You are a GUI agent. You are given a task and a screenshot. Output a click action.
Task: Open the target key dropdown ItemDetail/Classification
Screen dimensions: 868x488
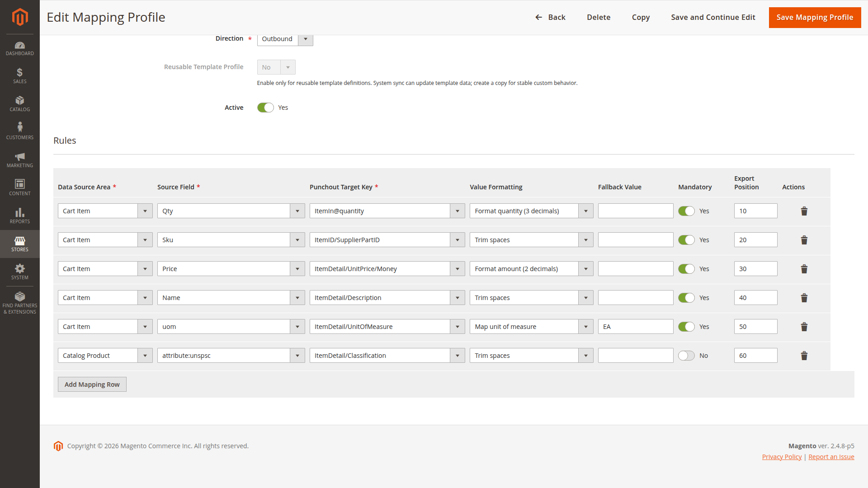[387, 356]
